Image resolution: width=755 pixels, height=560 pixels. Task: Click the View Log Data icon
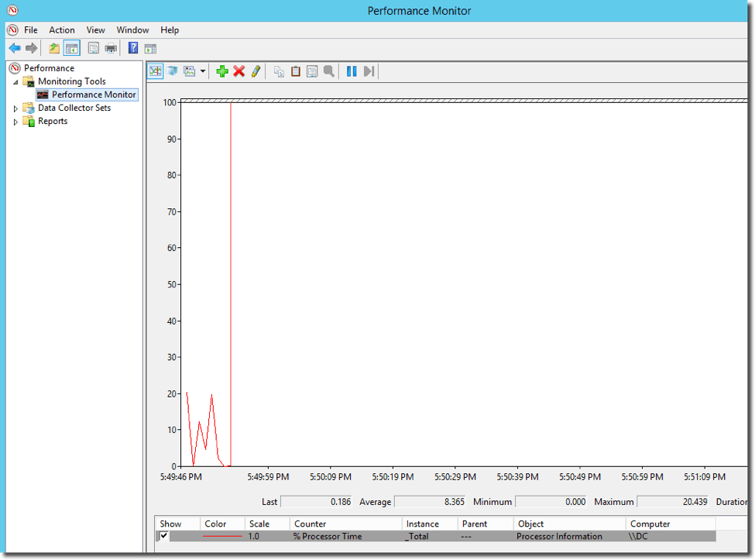pyautogui.click(x=172, y=71)
